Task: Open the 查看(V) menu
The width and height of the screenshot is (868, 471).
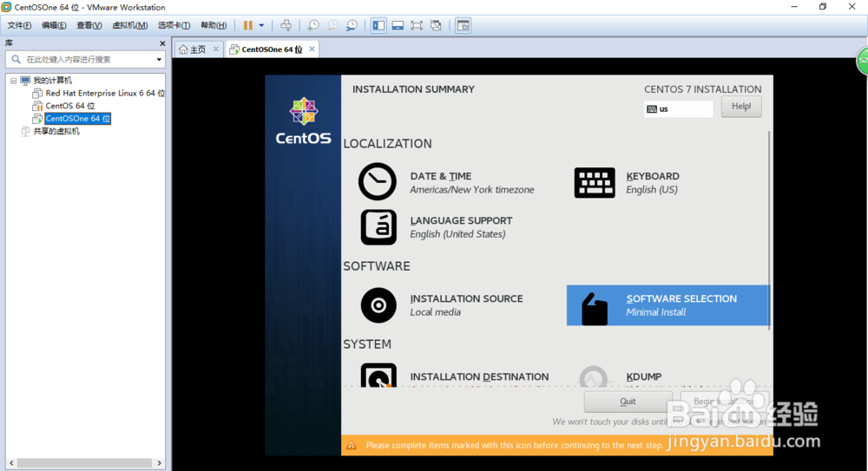Action: tap(89, 25)
